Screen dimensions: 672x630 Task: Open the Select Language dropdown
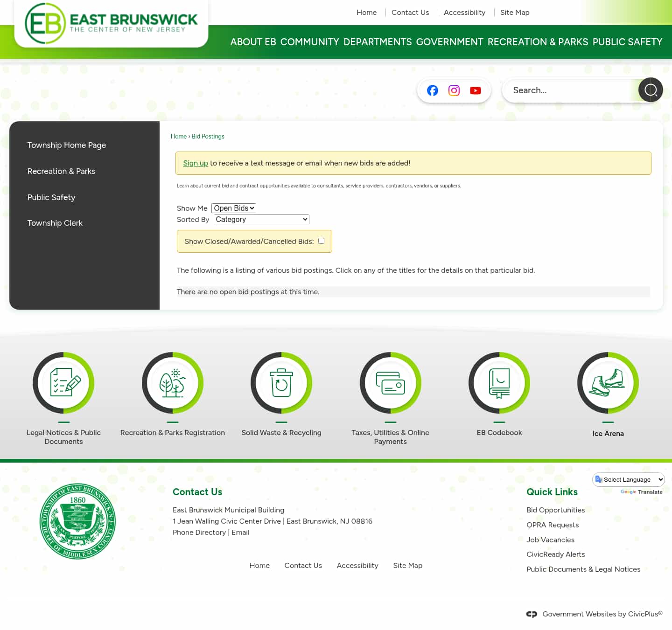[629, 479]
